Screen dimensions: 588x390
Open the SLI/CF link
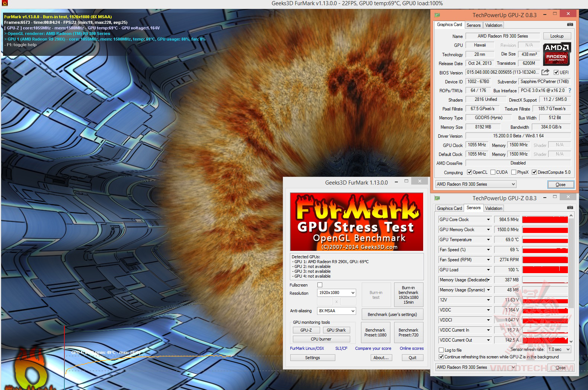341,348
